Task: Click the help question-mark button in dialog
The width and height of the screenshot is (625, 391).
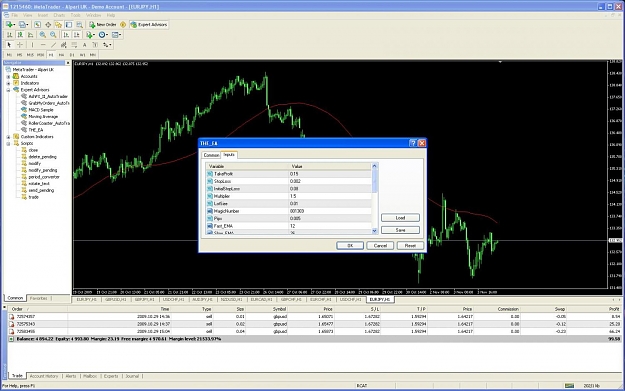Action: (413, 143)
